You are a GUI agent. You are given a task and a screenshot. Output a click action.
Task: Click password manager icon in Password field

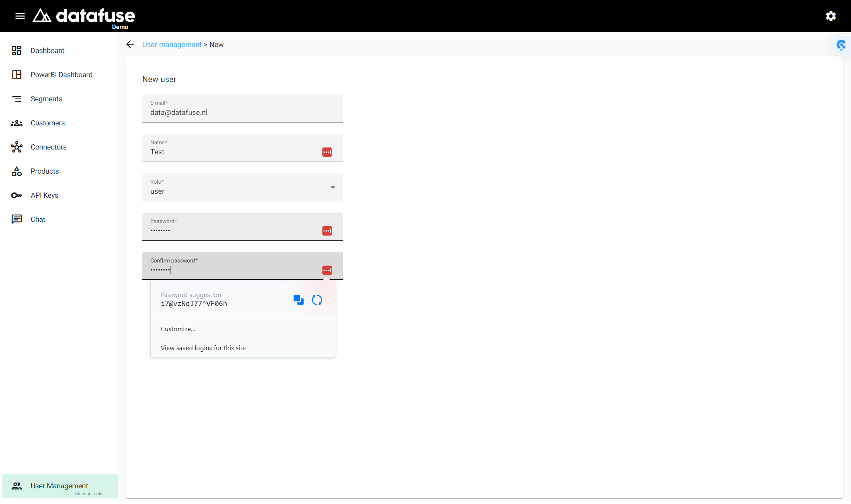(x=327, y=231)
